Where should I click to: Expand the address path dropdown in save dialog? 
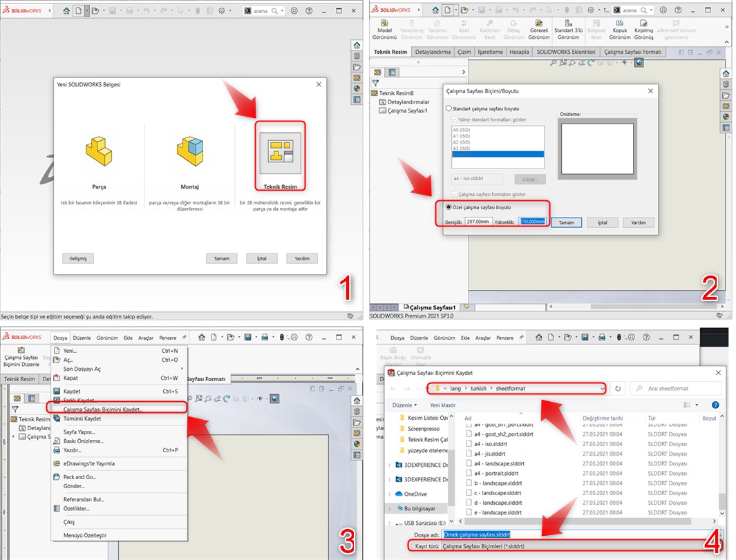pyautogui.click(x=602, y=389)
